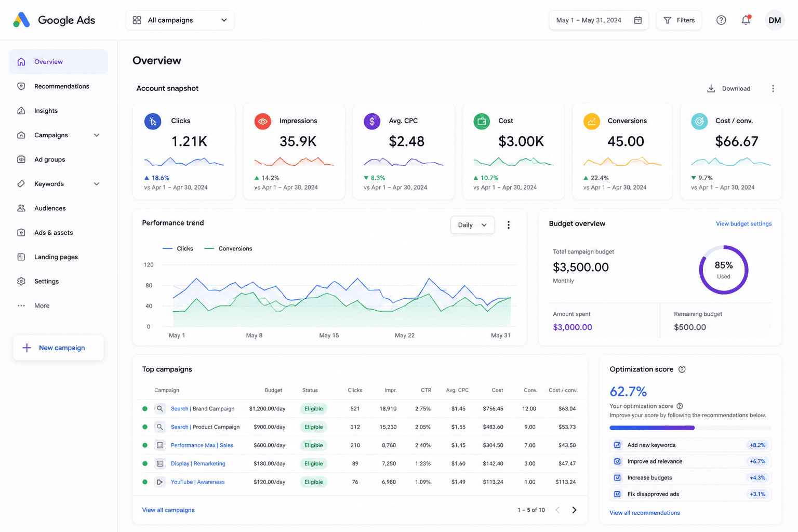Click the optimization score progress bar
Image resolution: width=798 pixels, height=532 pixels.
coord(690,428)
